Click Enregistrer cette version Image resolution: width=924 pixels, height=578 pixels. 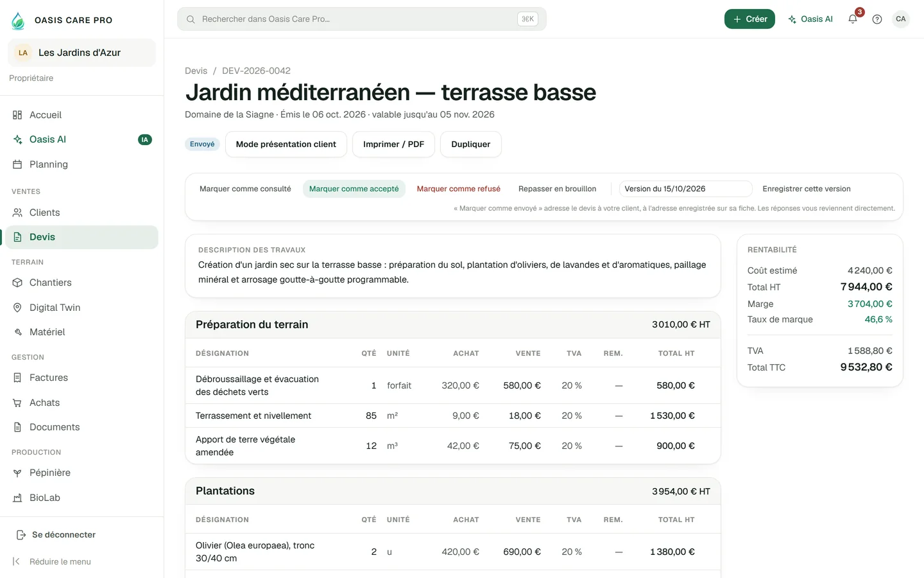point(807,189)
